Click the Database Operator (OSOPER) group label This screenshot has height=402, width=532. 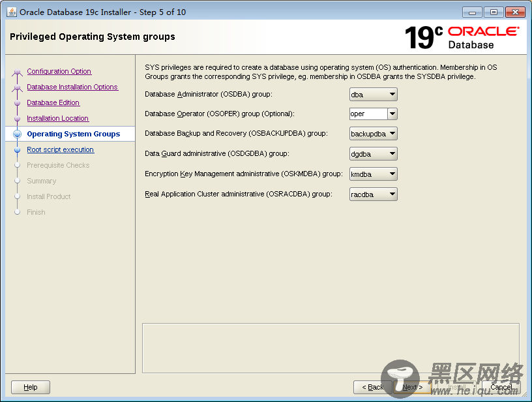(x=220, y=114)
